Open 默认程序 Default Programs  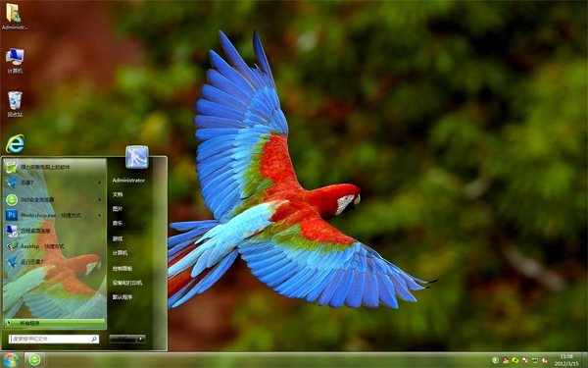122,297
